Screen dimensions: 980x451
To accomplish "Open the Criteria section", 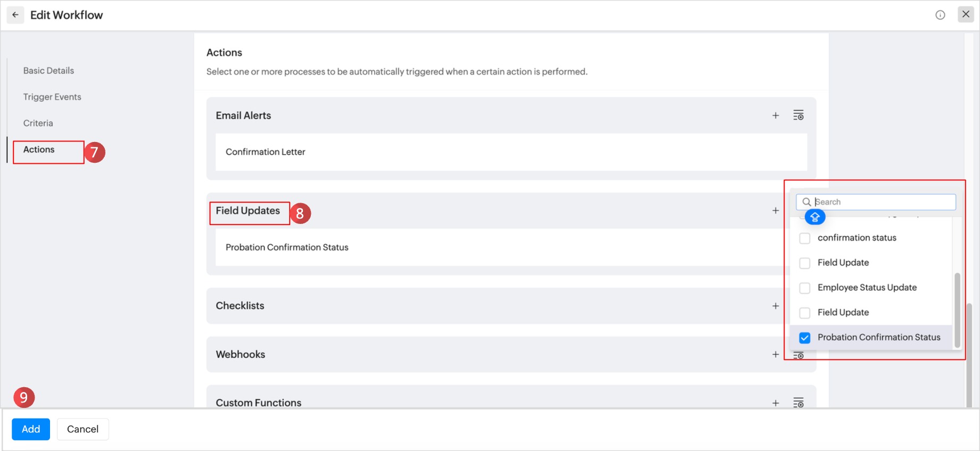I will (38, 123).
